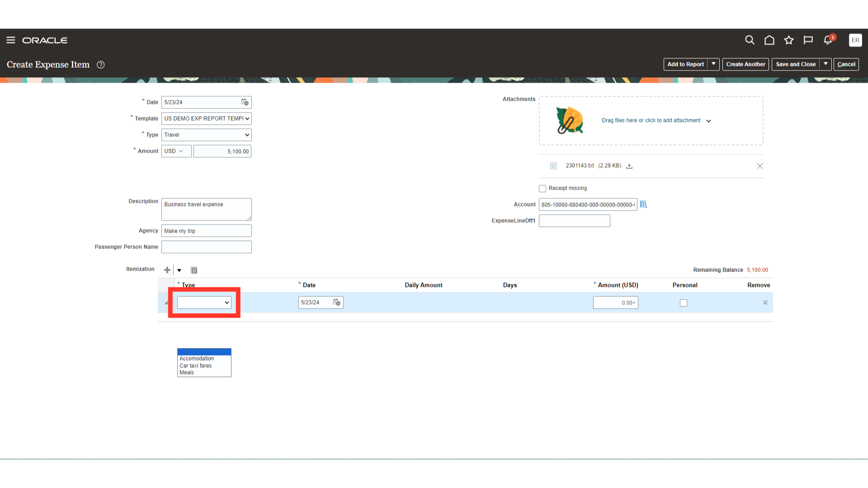Click the Create Another button

click(746, 64)
